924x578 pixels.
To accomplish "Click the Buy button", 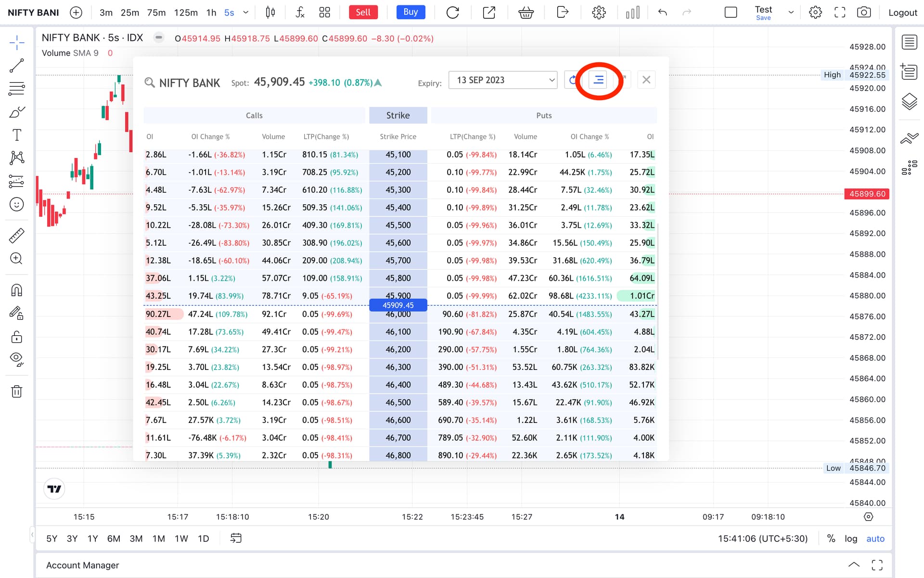I will tap(411, 13).
